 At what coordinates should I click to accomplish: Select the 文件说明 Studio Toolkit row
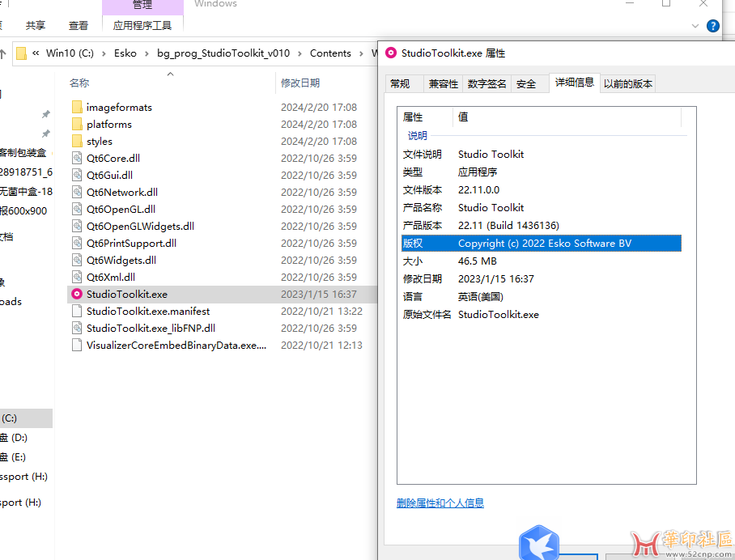542,155
